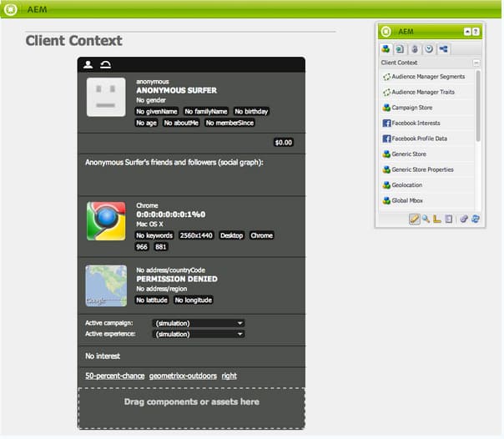Open the Active experience simulation dropdown
504x439 pixels.
[199, 334]
